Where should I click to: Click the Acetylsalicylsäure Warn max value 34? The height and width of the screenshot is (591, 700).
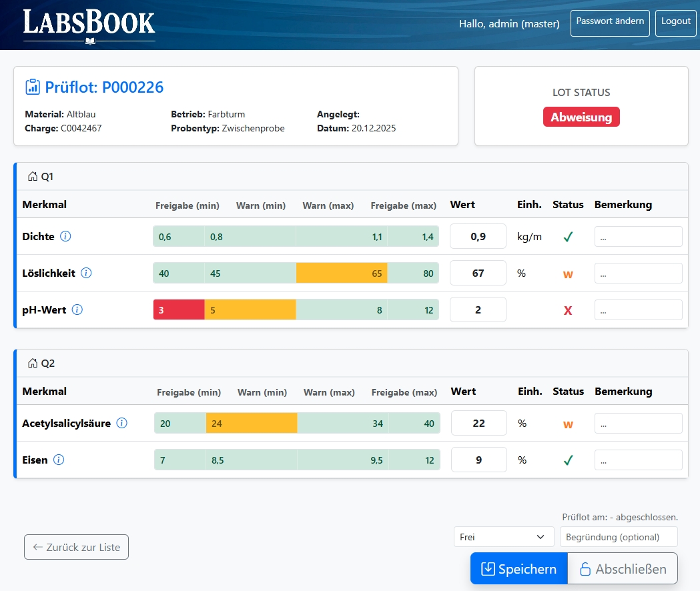click(x=378, y=423)
